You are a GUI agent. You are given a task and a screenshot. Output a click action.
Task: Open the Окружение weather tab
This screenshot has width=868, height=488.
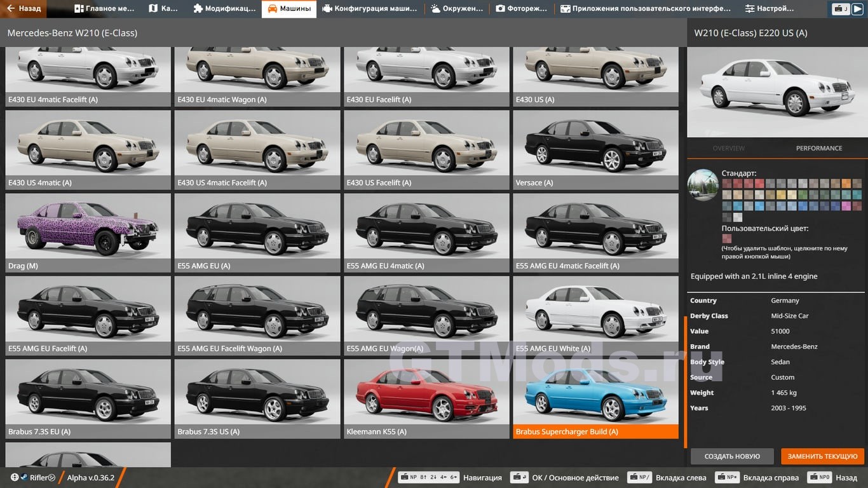pos(457,9)
